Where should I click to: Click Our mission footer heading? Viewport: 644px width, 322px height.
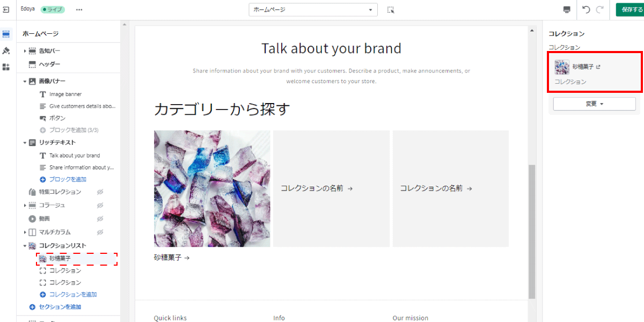click(411, 318)
